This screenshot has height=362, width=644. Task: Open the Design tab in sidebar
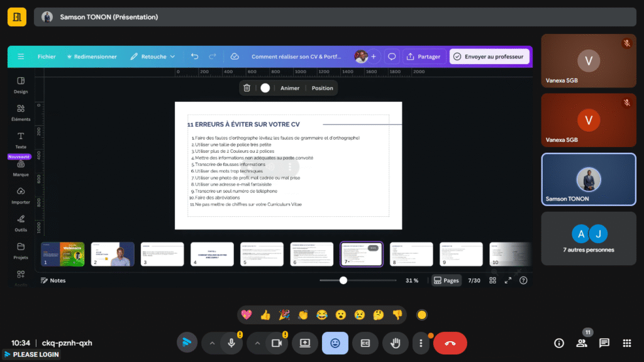point(21,85)
